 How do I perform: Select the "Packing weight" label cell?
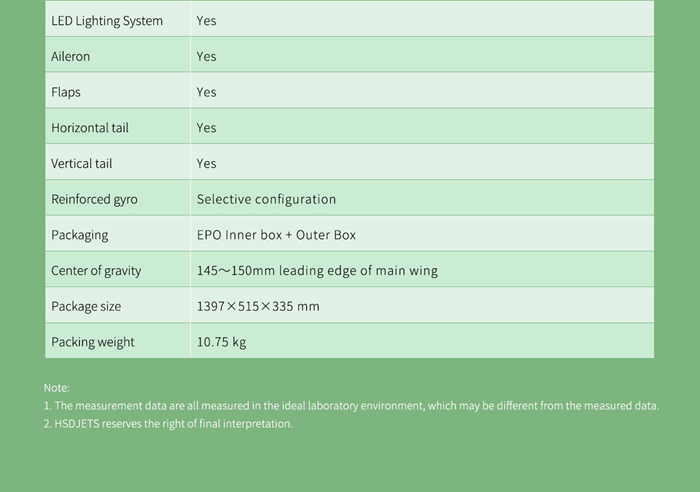coord(93,342)
